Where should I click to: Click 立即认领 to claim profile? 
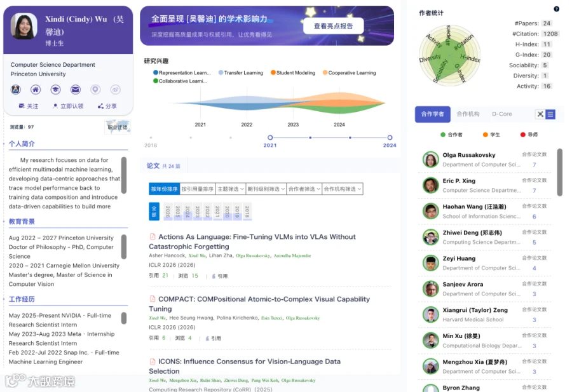click(68, 106)
